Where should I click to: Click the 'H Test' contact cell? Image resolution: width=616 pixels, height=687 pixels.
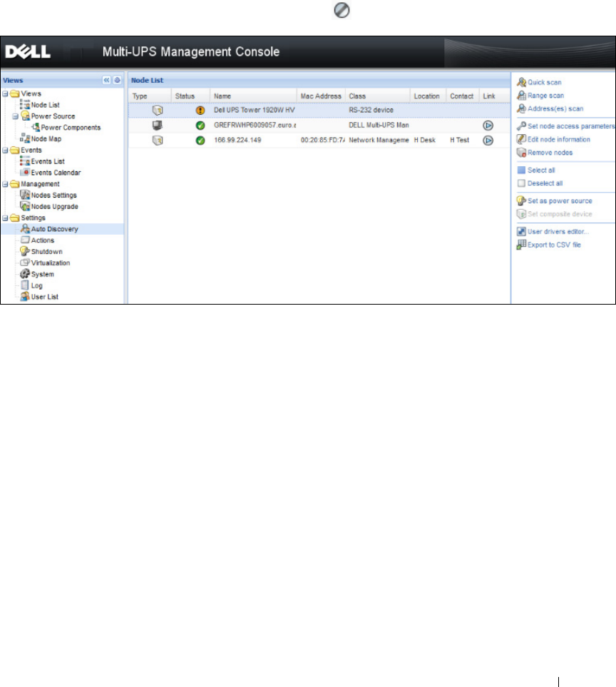tap(459, 141)
